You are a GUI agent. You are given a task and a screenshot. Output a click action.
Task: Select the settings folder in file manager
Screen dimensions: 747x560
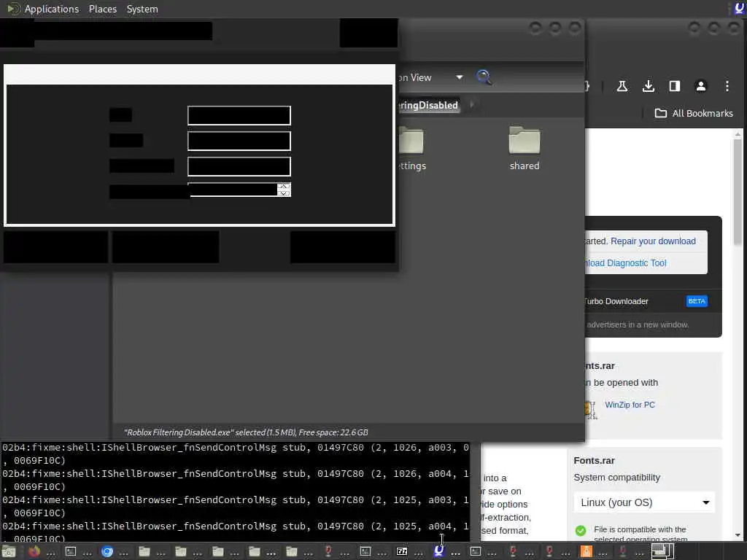pyautogui.click(x=411, y=149)
